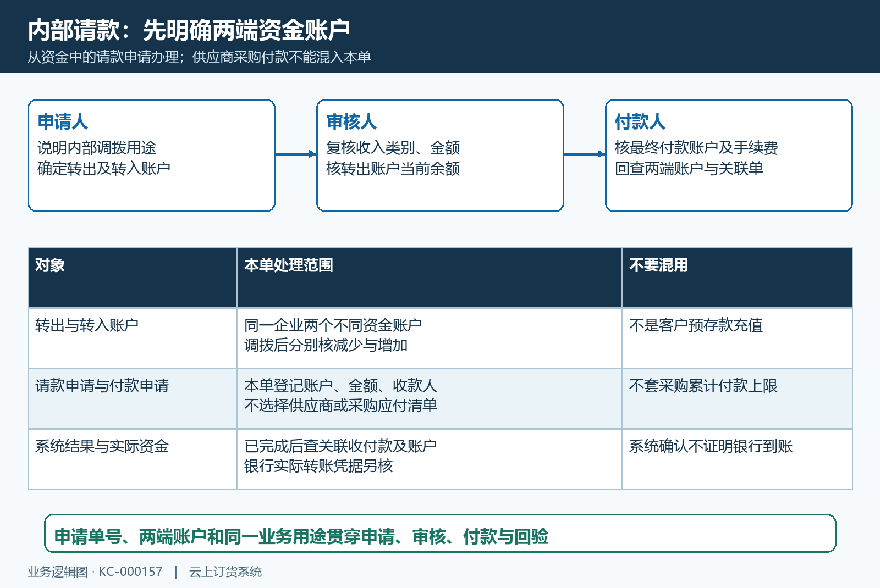This screenshot has width=880, height=588.
Task: Select the text '调拨后分别核减少与增加'
Action: [x=326, y=345]
